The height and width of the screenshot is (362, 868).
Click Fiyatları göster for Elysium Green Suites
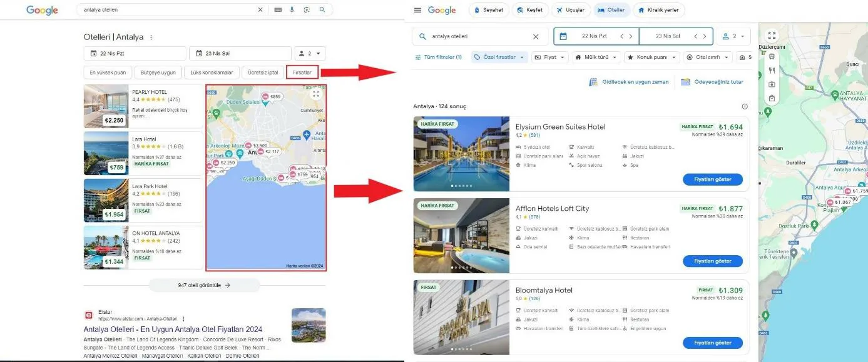713,179
